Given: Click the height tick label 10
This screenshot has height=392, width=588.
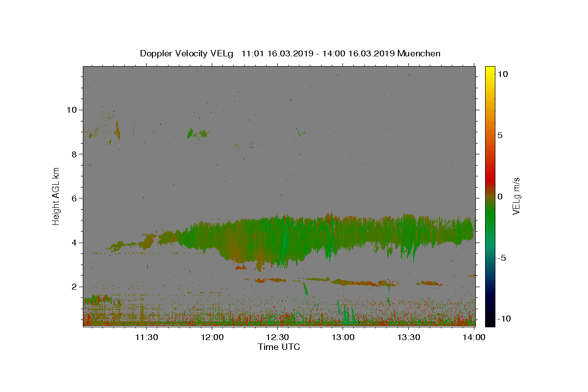Looking at the screenshot, I should (x=73, y=110).
